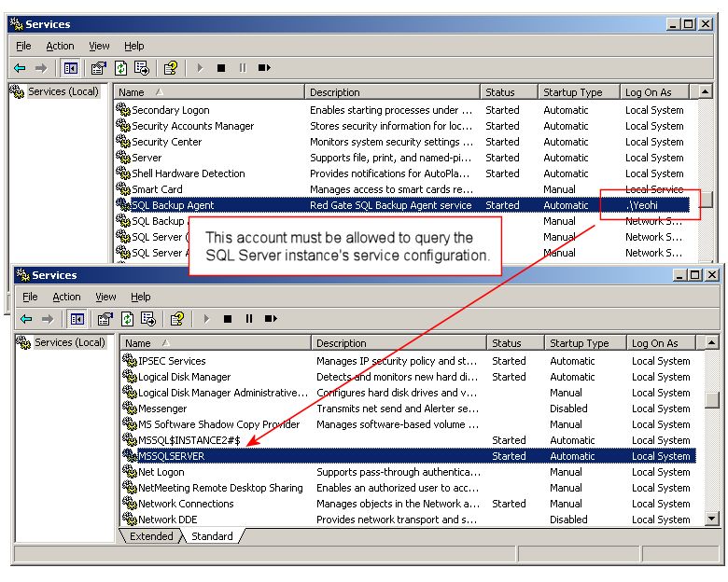Stop Service button in top Services window

(221, 68)
